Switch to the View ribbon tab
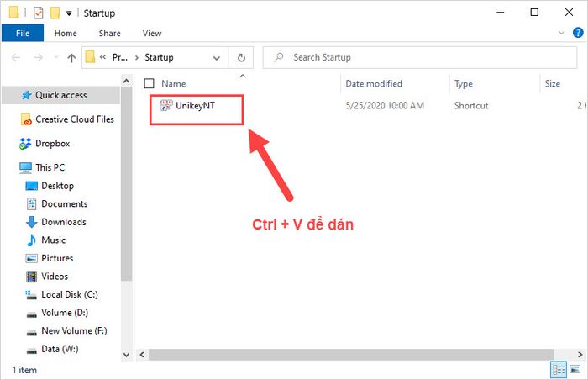Screen dimensions: 588x380 click(152, 33)
